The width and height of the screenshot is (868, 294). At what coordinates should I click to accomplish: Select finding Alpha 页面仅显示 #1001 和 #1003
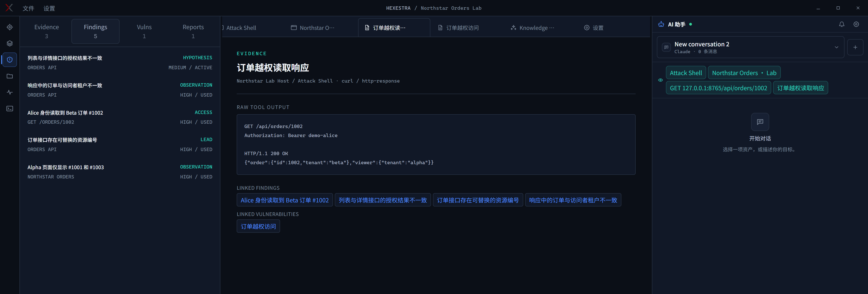120,172
